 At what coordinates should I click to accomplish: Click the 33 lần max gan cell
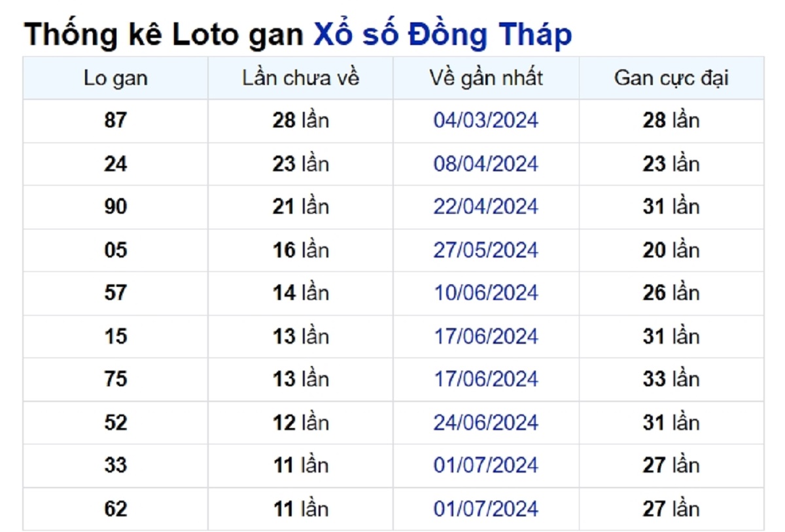pos(671,380)
